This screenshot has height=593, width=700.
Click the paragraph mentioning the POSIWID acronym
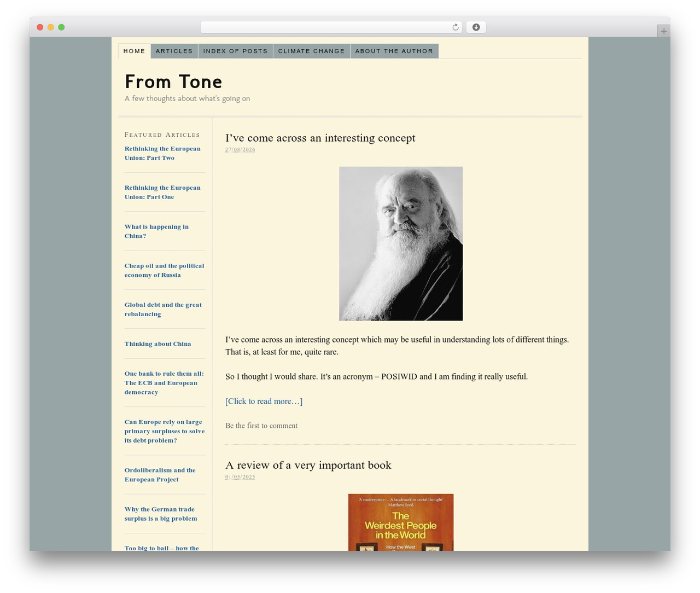tap(376, 376)
